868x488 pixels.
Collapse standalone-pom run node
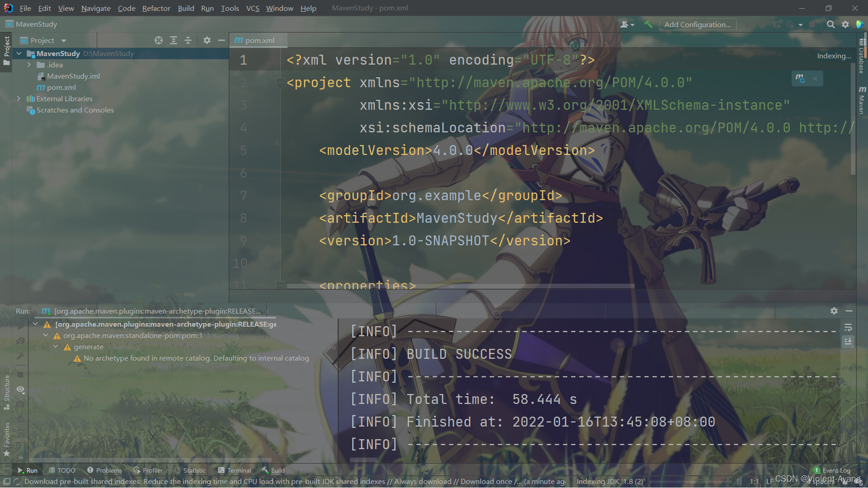click(x=46, y=335)
